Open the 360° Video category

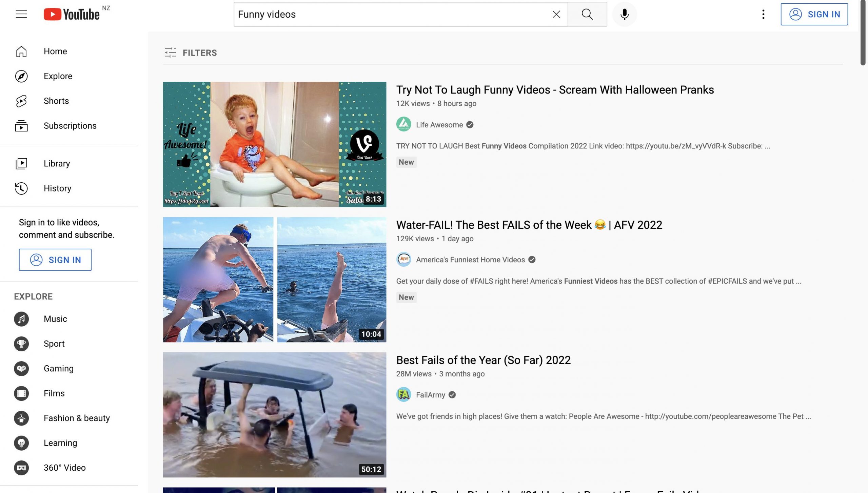pos(64,468)
